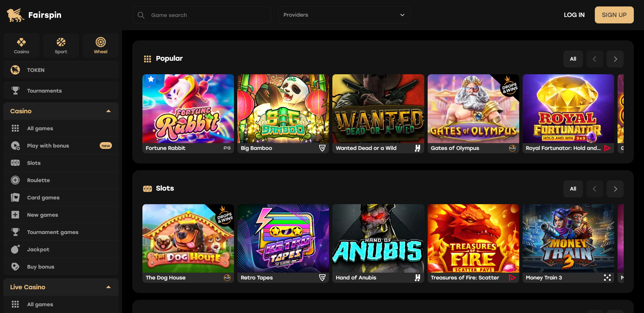This screenshot has width=644, height=313.
Task: Click the Pragmatic Play logo on The Dog House
Action: point(227,278)
